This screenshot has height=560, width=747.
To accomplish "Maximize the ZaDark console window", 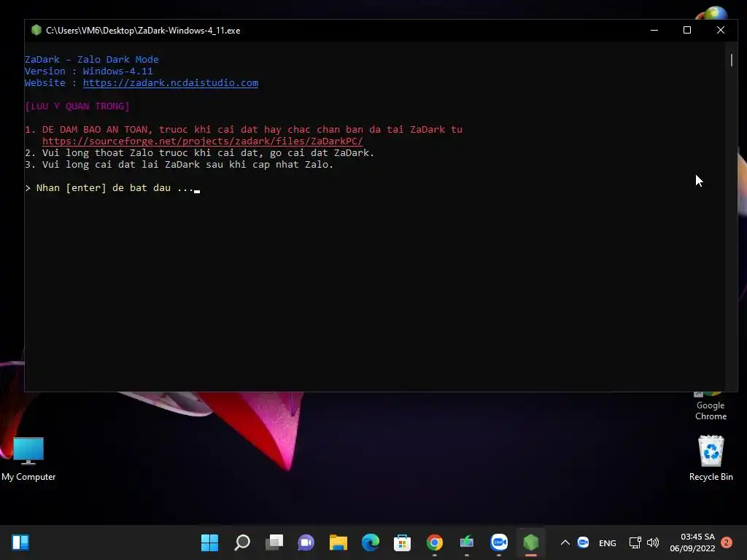I will pyautogui.click(x=687, y=30).
